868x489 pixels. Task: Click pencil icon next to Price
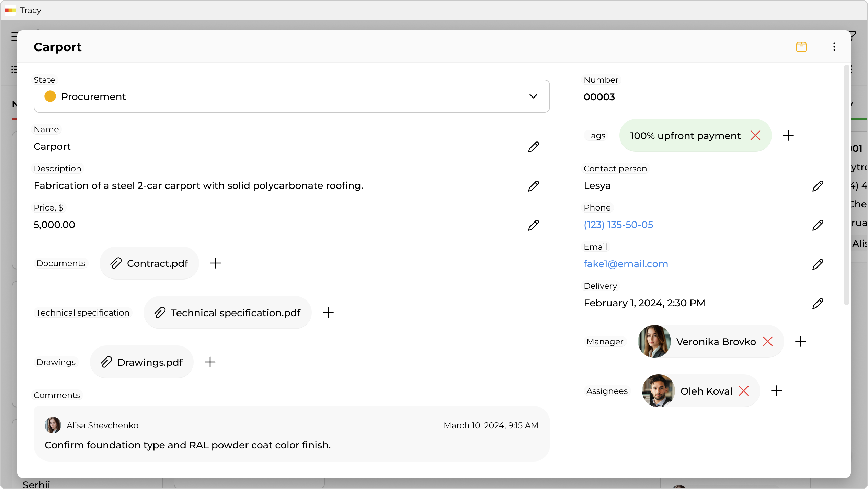(x=533, y=225)
